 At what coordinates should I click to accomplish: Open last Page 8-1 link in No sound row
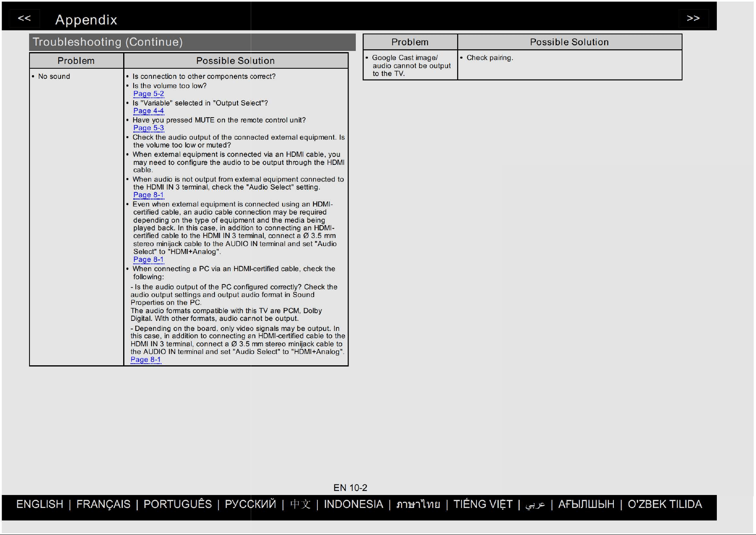coord(146,360)
